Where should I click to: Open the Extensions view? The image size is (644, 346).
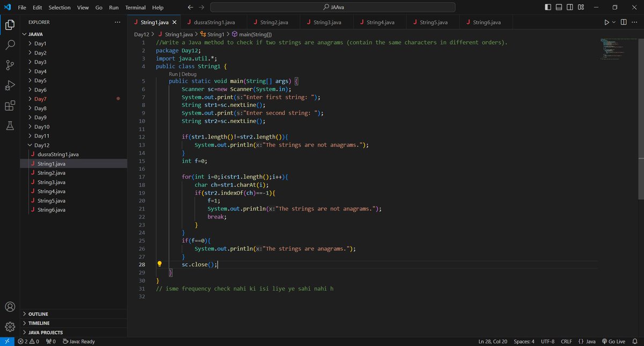(x=10, y=106)
